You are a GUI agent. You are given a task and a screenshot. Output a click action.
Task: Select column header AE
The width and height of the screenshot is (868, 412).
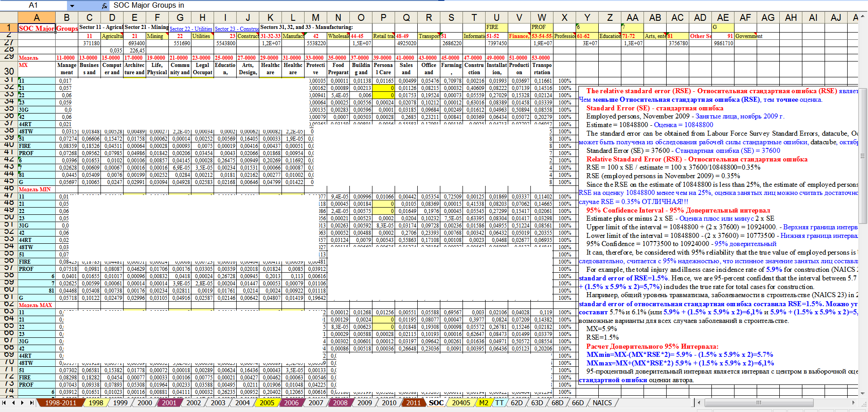tap(723, 18)
